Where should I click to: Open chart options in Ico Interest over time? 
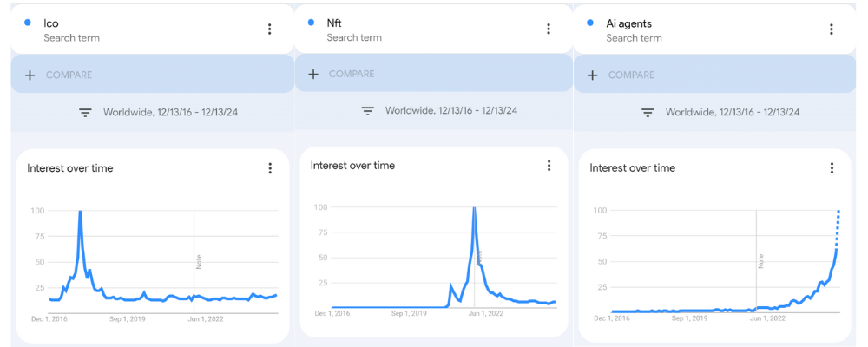coord(270,168)
